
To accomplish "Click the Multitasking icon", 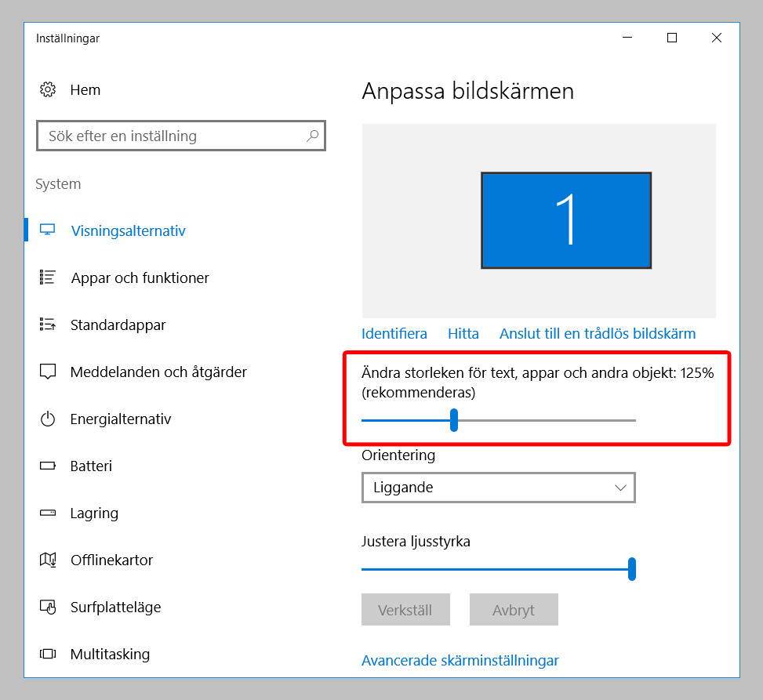I will point(48,654).
